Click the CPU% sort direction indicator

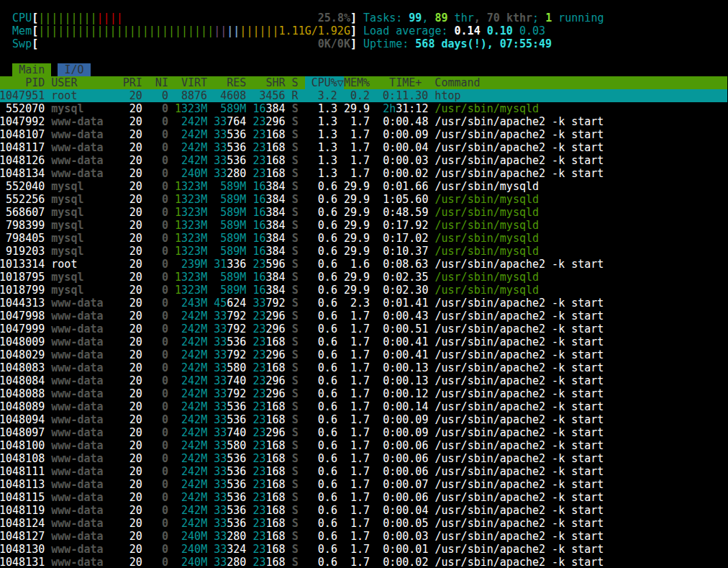click(334, 82)
